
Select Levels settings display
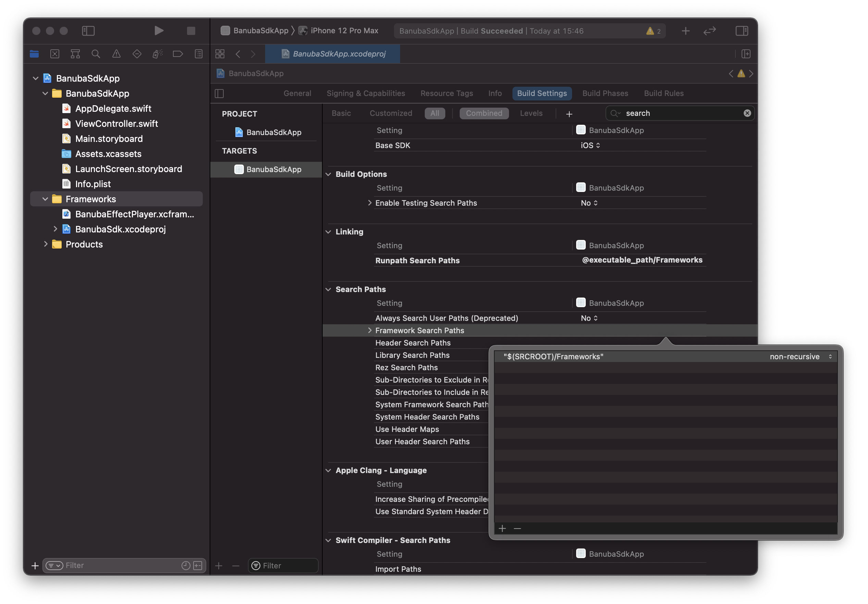click(x=531, y=113)
